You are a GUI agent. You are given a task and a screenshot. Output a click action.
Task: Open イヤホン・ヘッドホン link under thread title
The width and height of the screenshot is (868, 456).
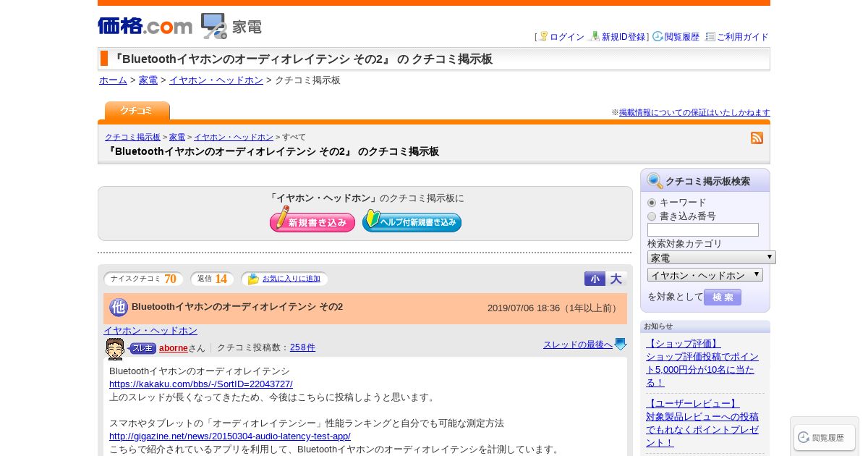point(150,330)
